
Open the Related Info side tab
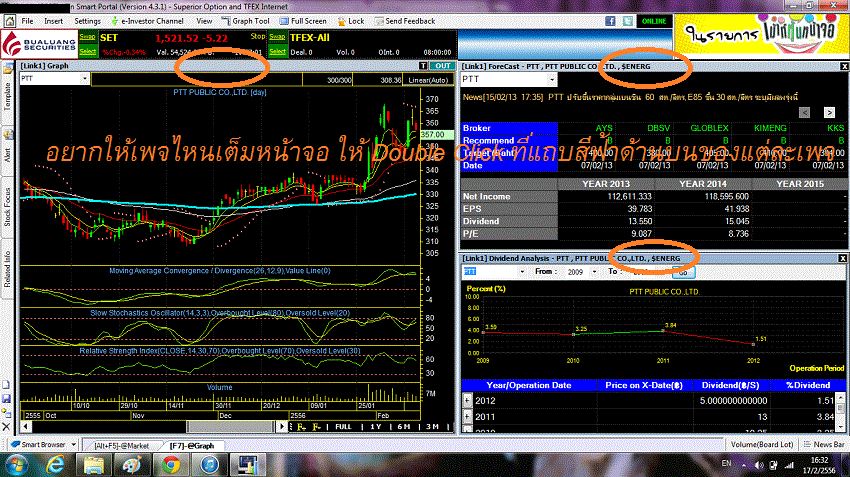tap(8, 269)
